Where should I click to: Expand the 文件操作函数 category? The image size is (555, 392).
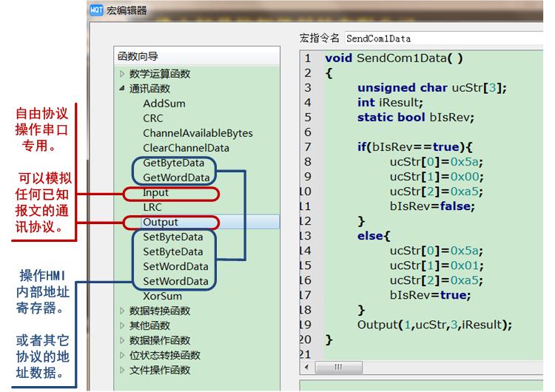click(122, 370)
